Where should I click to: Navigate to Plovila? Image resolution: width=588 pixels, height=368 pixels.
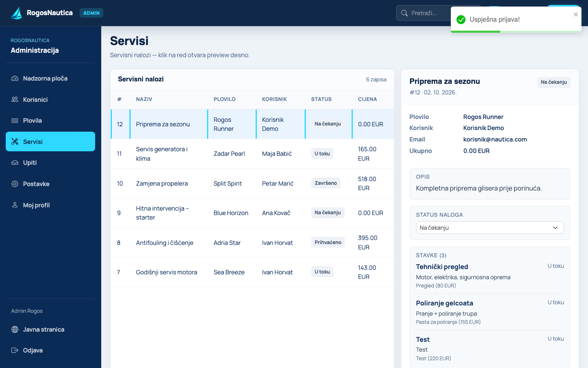point(50,121)
